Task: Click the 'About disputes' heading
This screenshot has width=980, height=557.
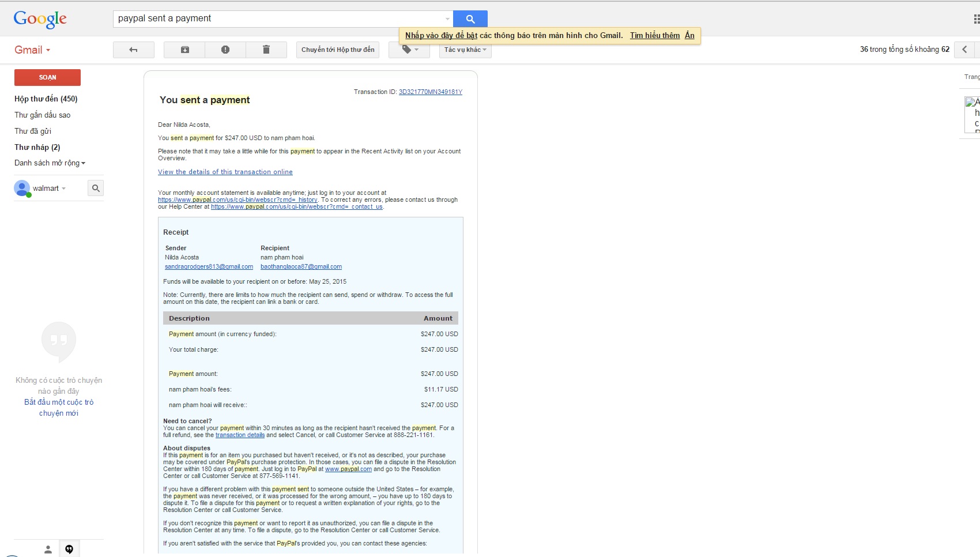Action: [x=187, y=449]
